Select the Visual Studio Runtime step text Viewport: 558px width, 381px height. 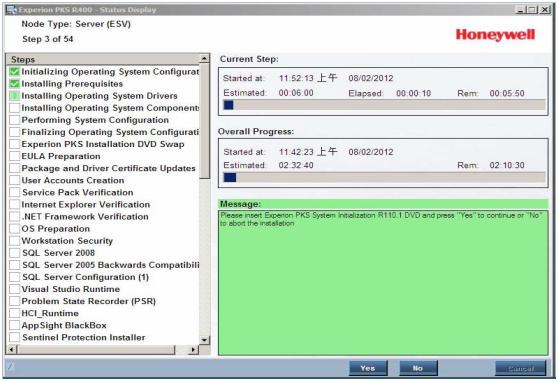coord(71,289)
